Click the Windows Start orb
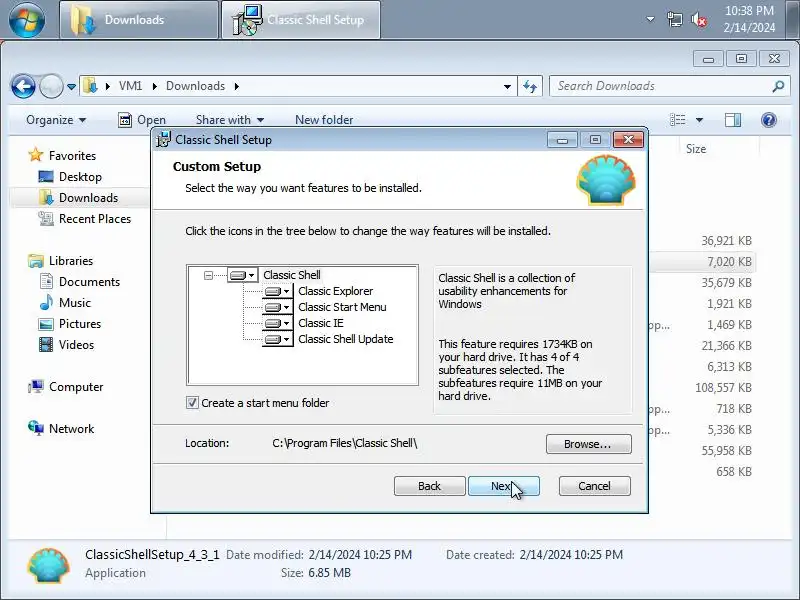Viewport: 800px width, 600px height. point(27,20)
